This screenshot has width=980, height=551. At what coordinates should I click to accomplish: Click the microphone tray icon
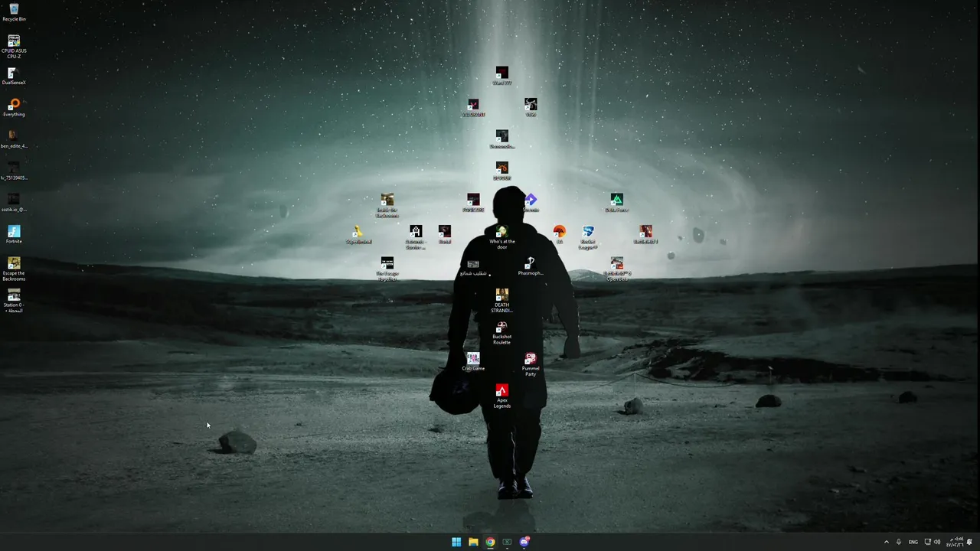(x=899, y=542)
